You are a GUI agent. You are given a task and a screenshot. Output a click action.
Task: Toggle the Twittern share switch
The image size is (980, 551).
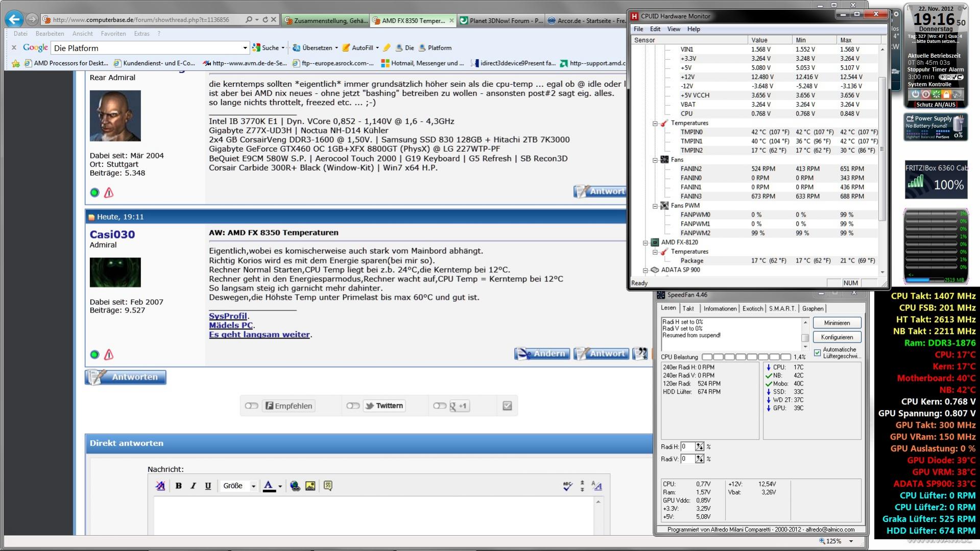point(353,406)
